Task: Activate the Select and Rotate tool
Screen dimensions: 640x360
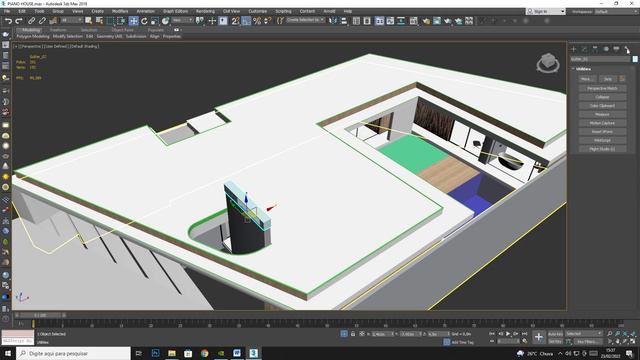Action: 144,21
